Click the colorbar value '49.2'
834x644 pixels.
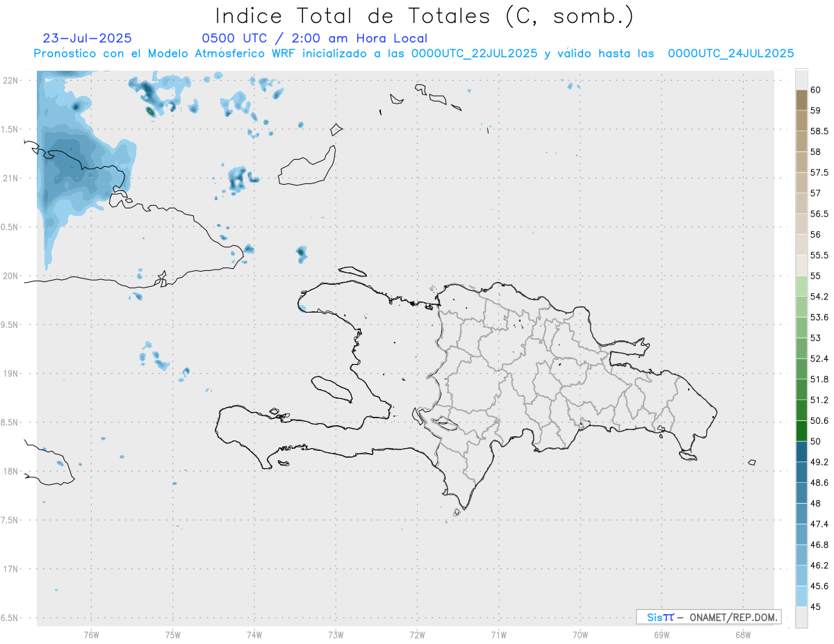[819, 462]
